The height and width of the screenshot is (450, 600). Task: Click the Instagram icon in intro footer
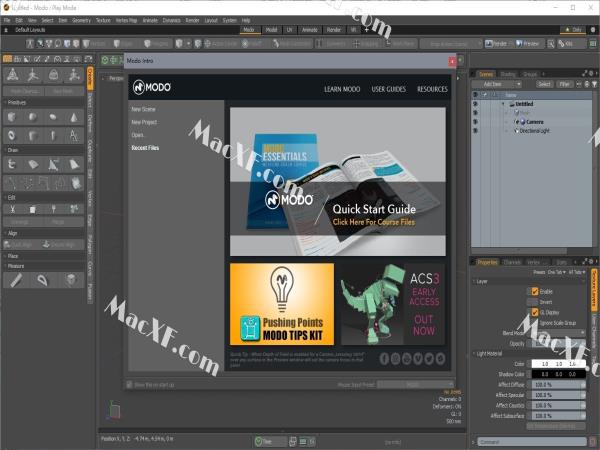(395, 359)
